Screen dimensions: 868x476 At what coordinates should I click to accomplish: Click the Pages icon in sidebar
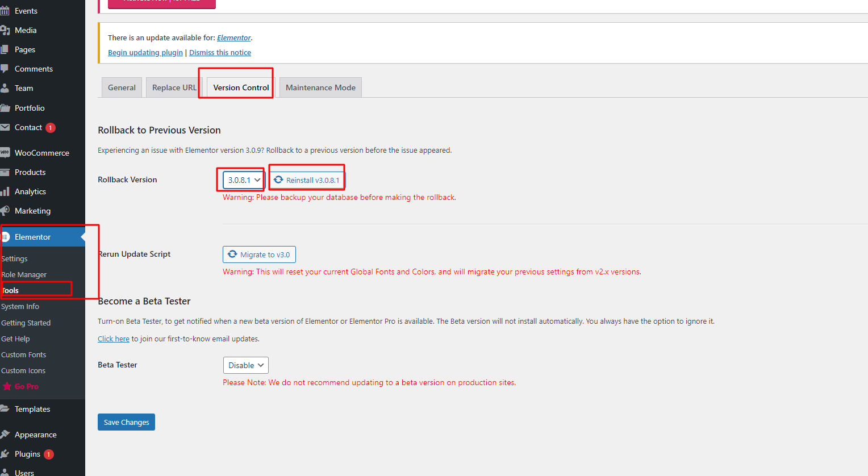tap(5, 49)
